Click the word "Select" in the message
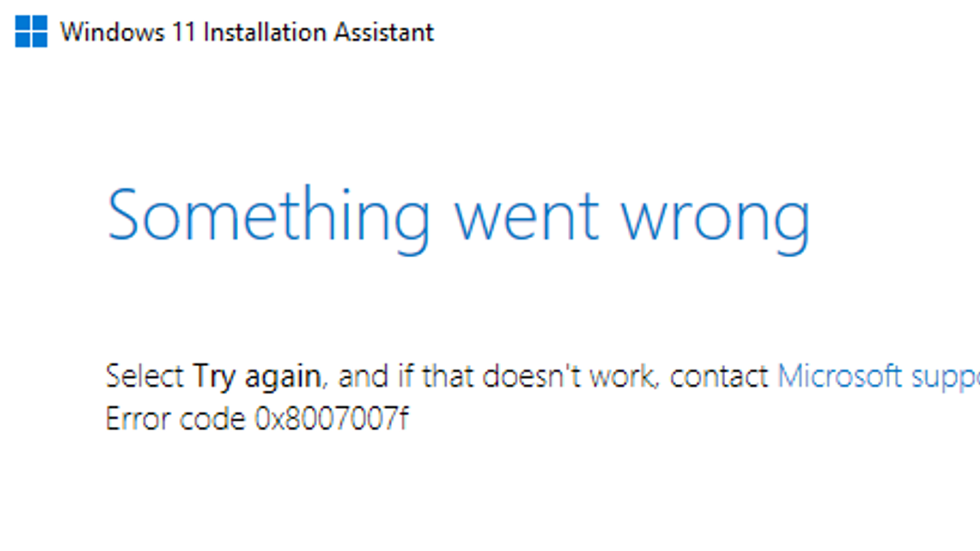This screenshot has height=551, width=980. point(145,376)
